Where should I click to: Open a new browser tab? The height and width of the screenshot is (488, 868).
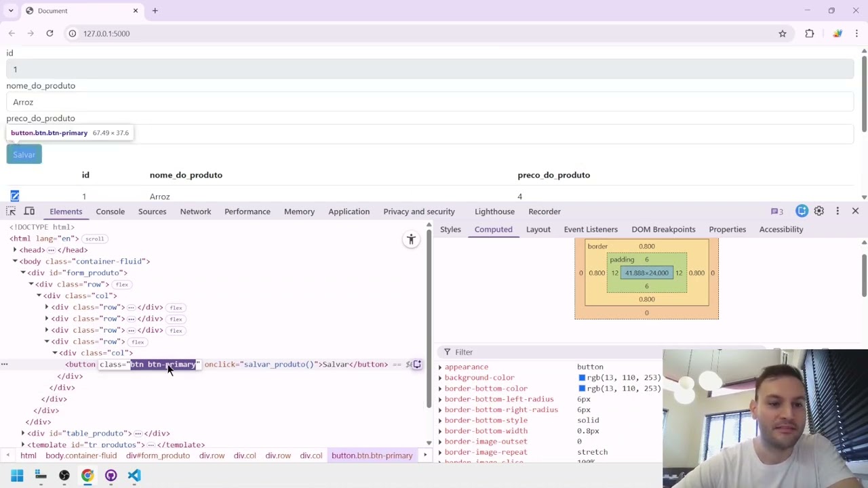coord(155,11)
